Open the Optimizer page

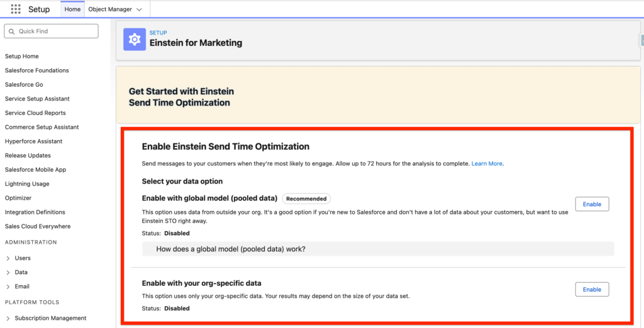click(x=18, y=198)
